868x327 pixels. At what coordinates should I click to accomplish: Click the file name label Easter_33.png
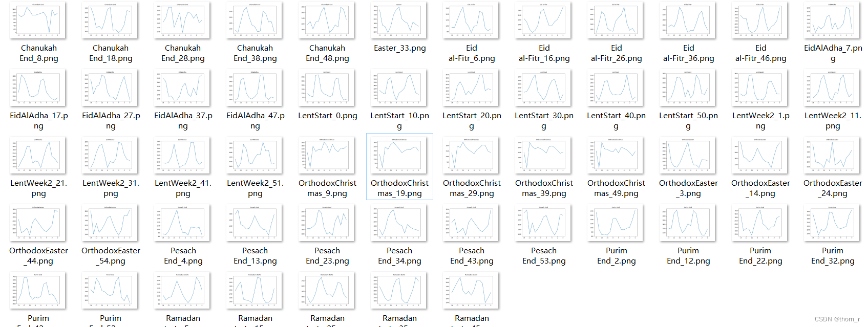click(x=399, y=48)
